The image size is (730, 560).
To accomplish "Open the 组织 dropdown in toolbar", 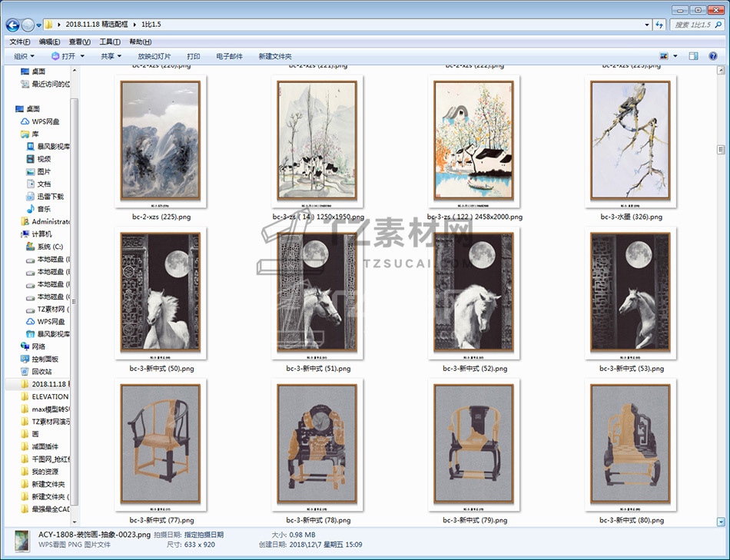I will (x=24, y=56).
